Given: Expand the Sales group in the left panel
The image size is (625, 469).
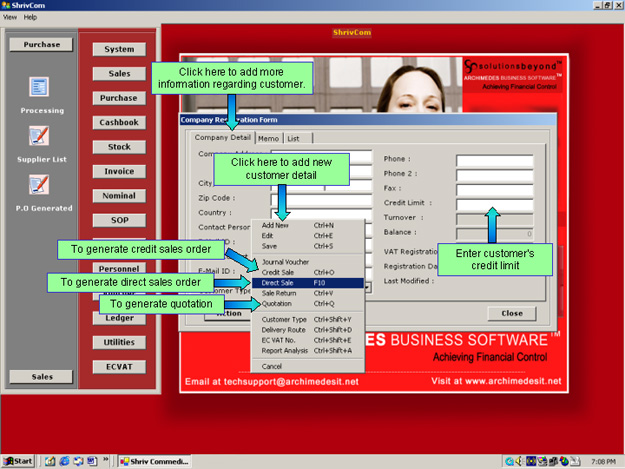Looking at the screenshot, I should [x=41, y=377].
